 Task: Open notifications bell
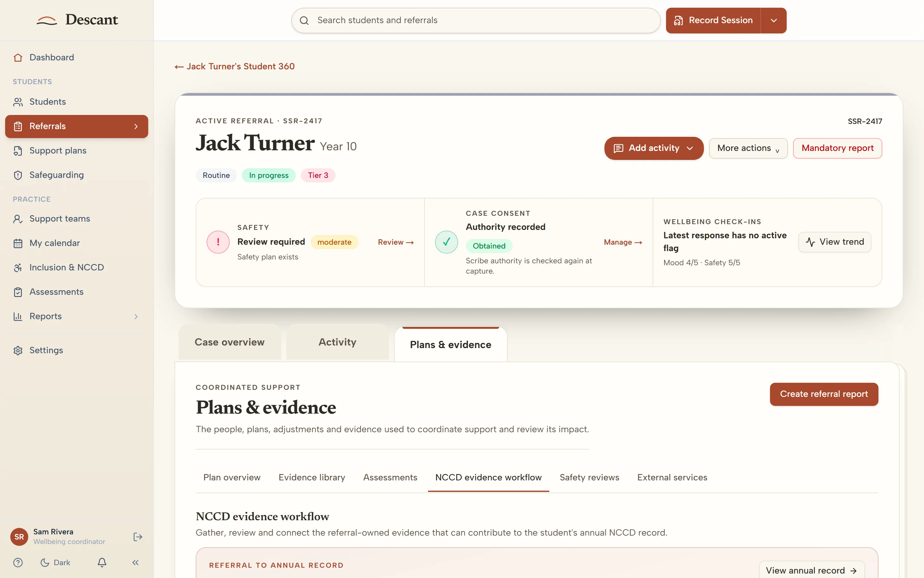pos(102,562)
